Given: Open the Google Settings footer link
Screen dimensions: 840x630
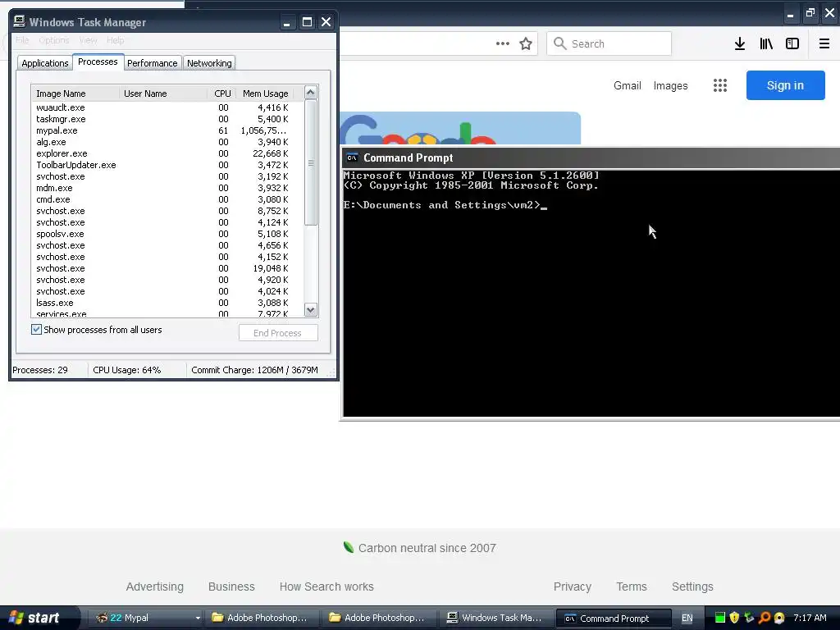Looking at the screenshot, I should tap(692, 587).
